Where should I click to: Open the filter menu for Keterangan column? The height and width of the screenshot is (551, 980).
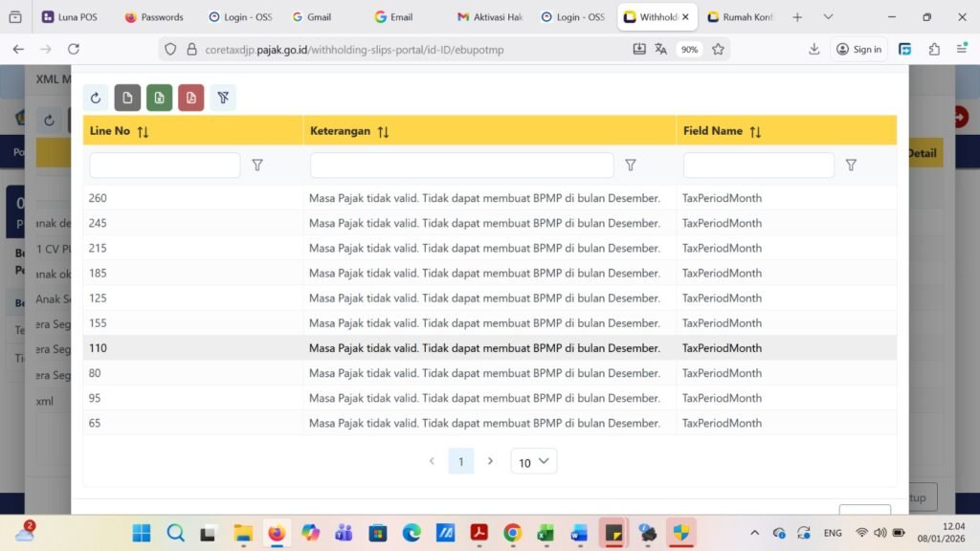point(630,165)
